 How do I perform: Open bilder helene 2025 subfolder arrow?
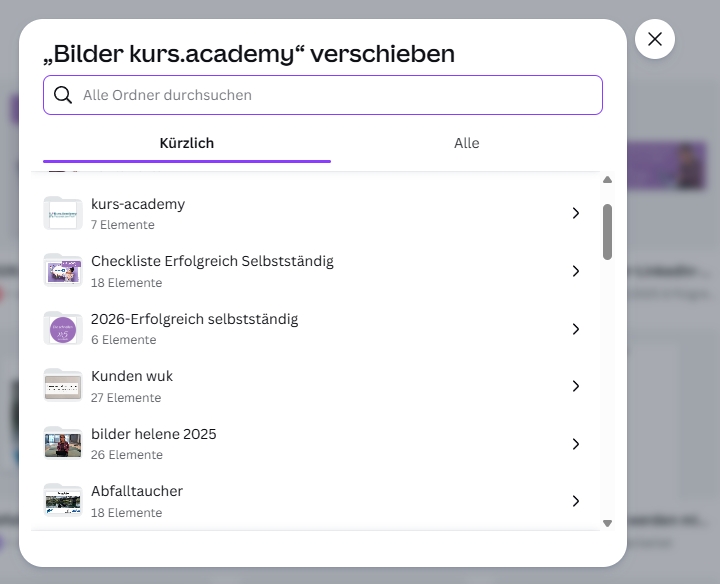click(576, 443)
